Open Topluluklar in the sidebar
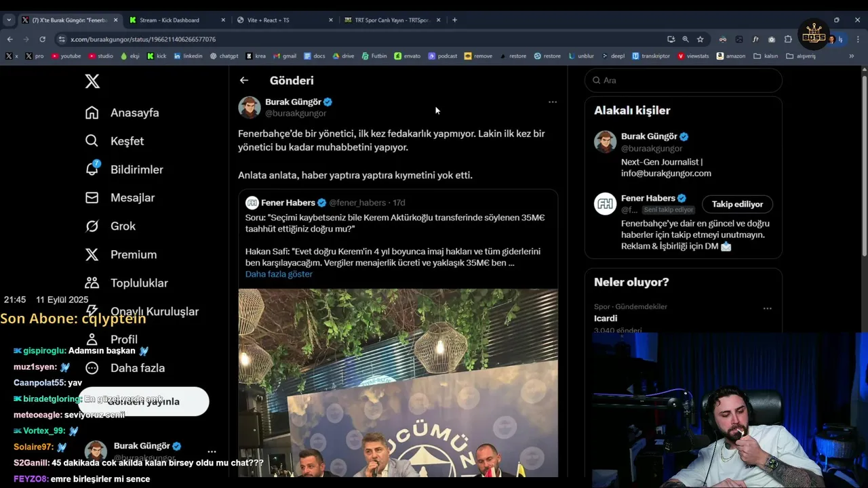The height and width of the screenshot is (488, 868). coord(126,283)
